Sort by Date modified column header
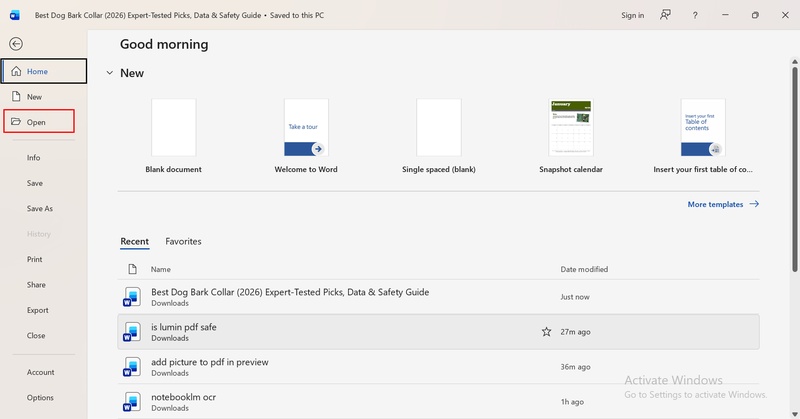This screenshot has width=800, height=419. point(584,269)
